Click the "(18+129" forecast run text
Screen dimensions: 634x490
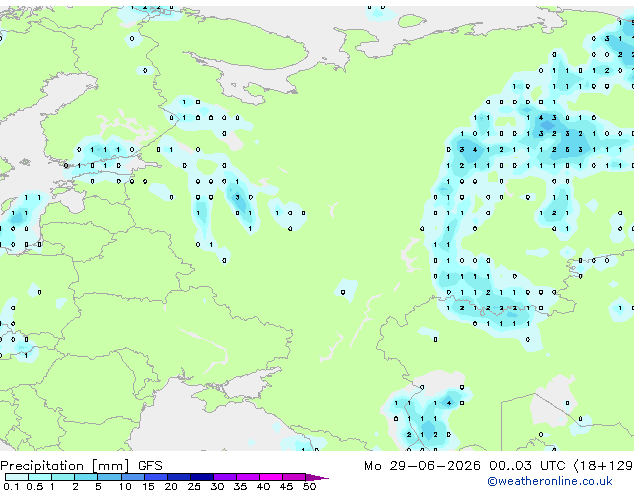coord(604,466)
